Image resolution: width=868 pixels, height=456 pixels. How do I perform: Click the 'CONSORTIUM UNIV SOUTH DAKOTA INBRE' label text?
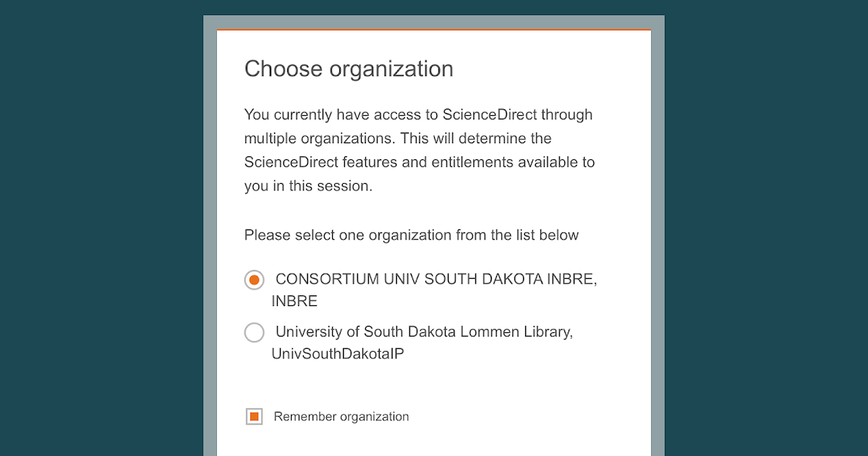click(x=436, y=279)
